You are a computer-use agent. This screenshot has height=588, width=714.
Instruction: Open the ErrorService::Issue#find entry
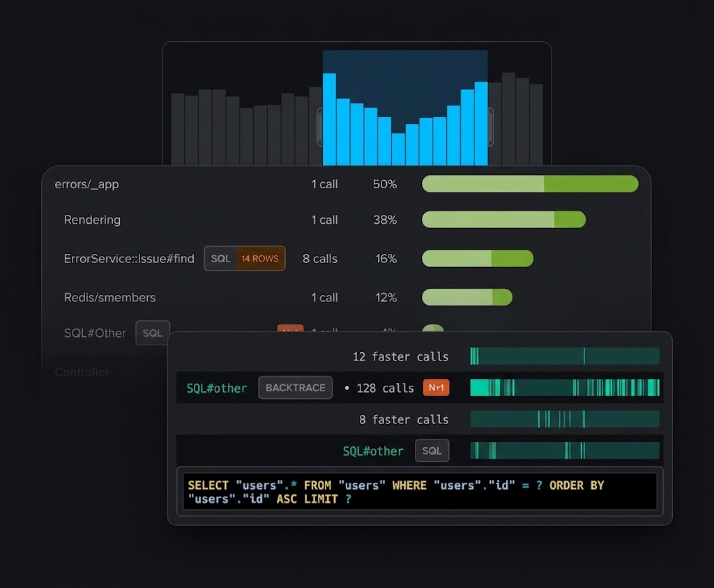coord(129,259)
